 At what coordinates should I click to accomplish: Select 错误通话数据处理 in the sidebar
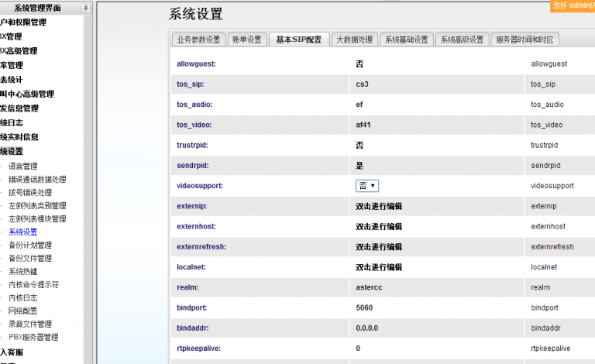[37, 180]
